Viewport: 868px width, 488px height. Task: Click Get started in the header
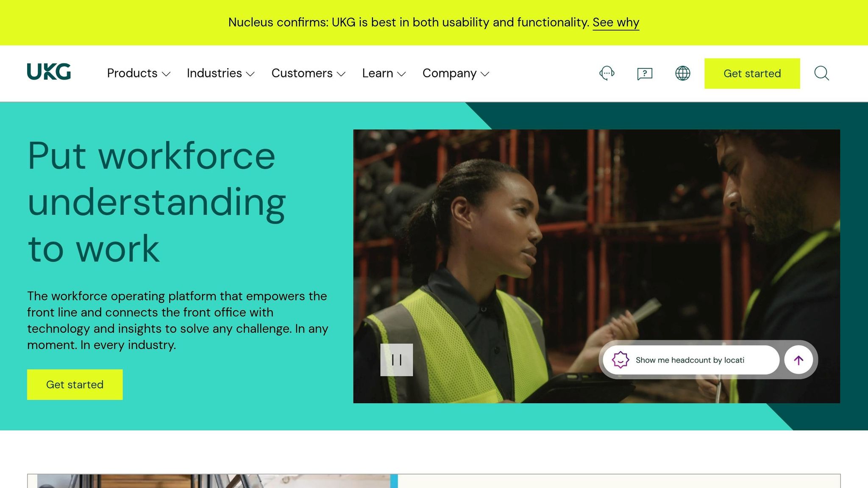click(752, 74)
